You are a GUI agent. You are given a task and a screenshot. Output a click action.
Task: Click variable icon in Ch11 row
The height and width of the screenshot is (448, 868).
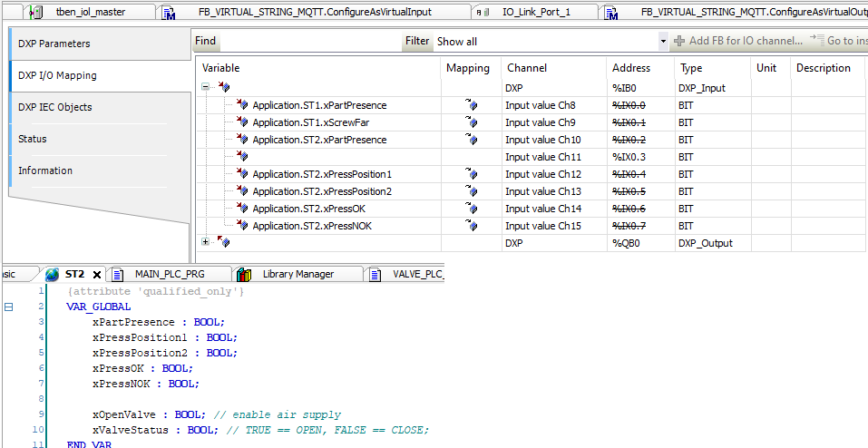pyautogui.click(x=241, y=157)
